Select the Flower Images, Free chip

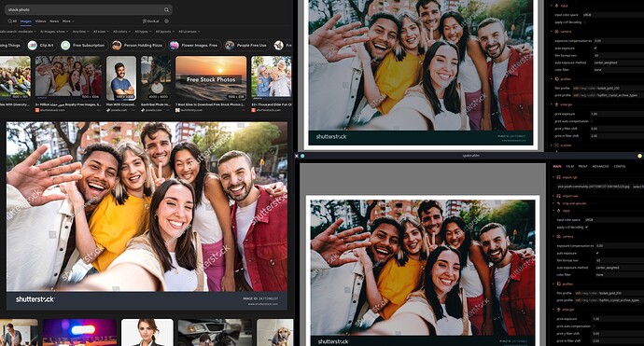194,45
